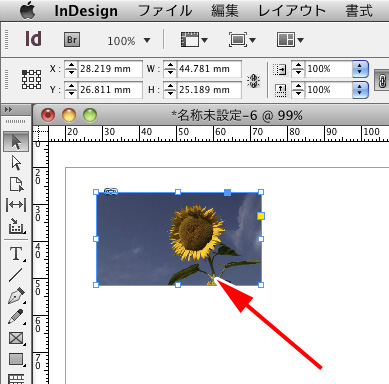Click the top-left frame handle
Screen dimensions: 389x384
click(96, 192)
